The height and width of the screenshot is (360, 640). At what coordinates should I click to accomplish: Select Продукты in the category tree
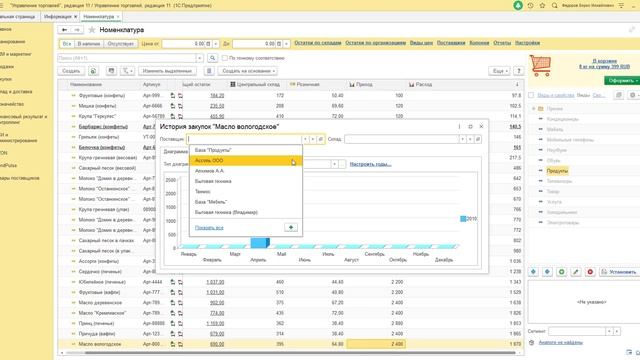tap(557, 171)
